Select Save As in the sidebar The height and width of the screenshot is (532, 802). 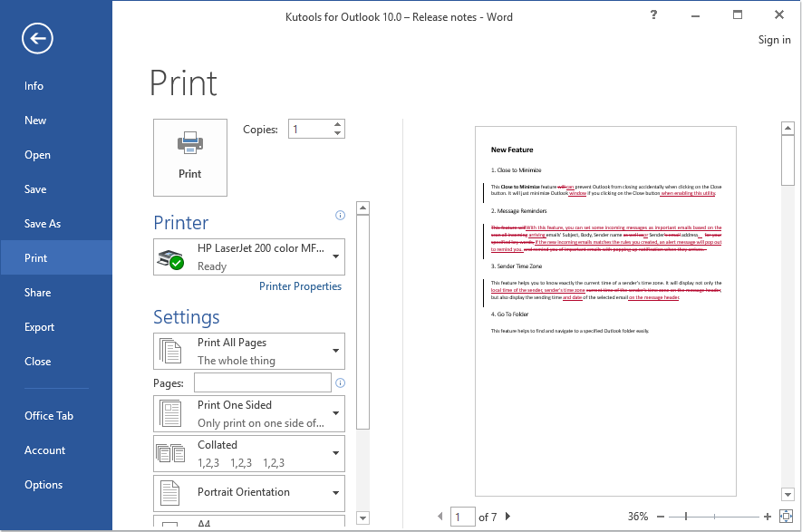[x=43, y=224]
